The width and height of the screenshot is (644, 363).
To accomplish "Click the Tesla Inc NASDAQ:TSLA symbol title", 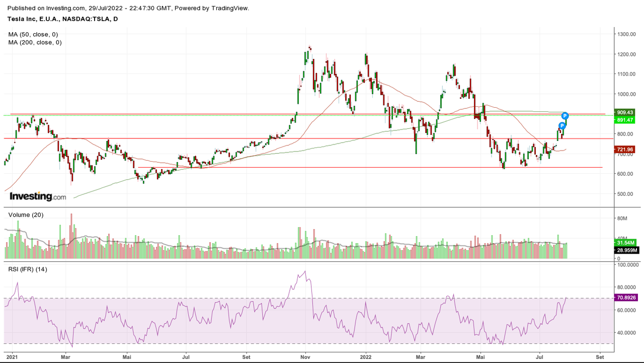I will click(x=62, y=19).
